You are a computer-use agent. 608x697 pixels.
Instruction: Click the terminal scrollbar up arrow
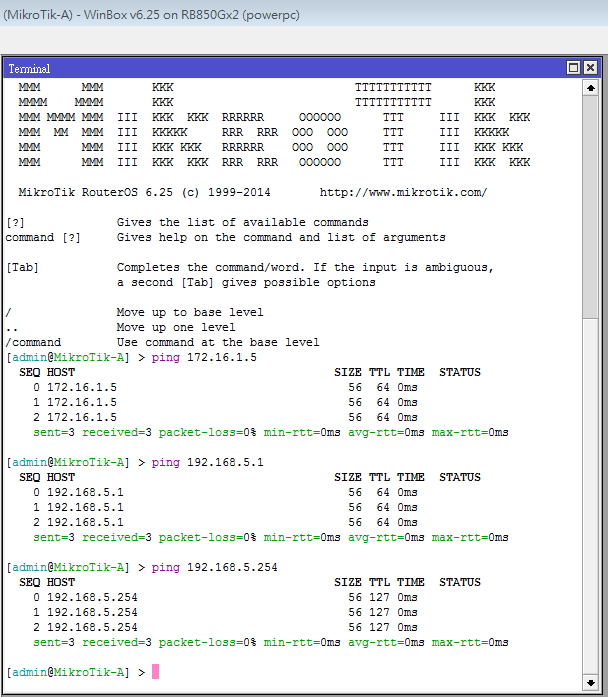tap(590, 88)
